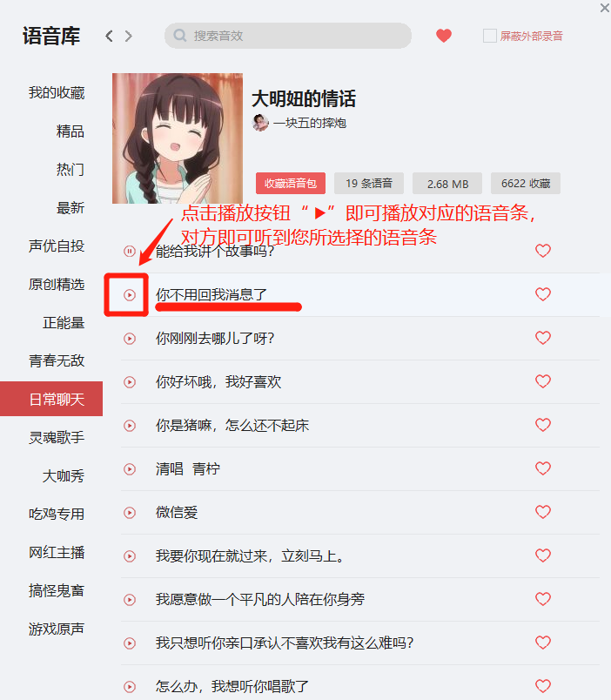This screenshot has height=700, width=611.
Task: Open author profile 一块五的摔炮
Action: (309, 123)
